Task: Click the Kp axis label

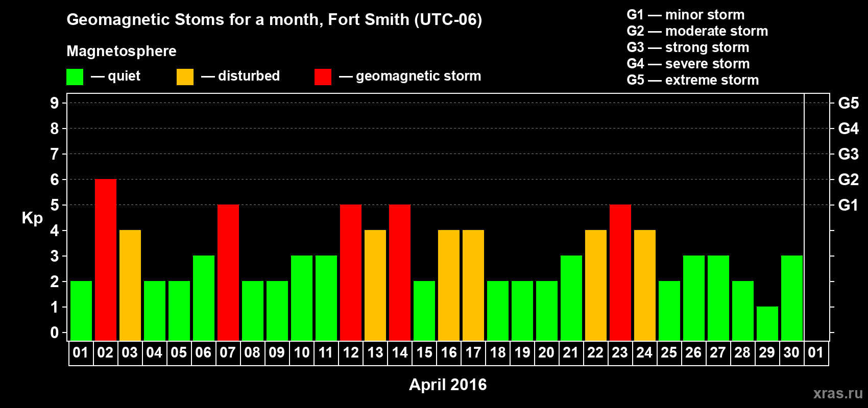Action: click(32, 218)
